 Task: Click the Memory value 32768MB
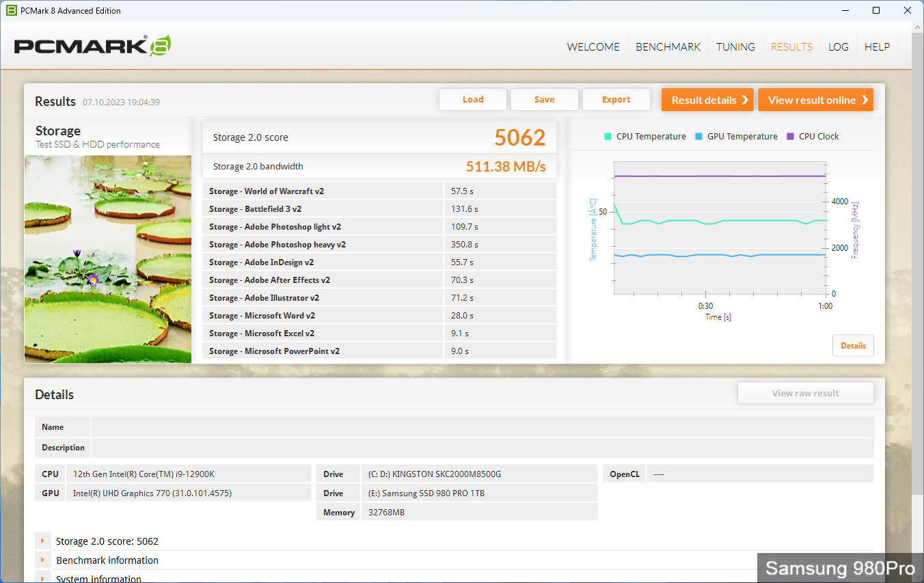click(x=479, y=512)
